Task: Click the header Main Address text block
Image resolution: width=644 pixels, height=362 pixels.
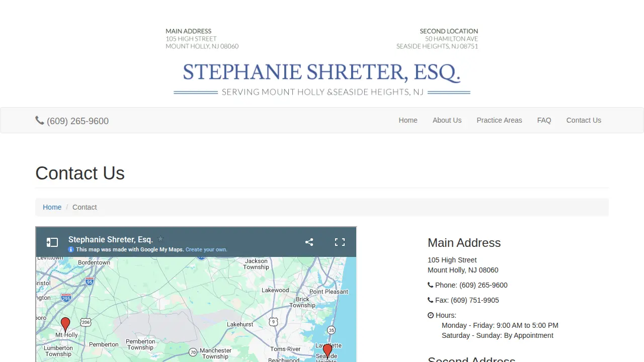Action: (202, 39)
